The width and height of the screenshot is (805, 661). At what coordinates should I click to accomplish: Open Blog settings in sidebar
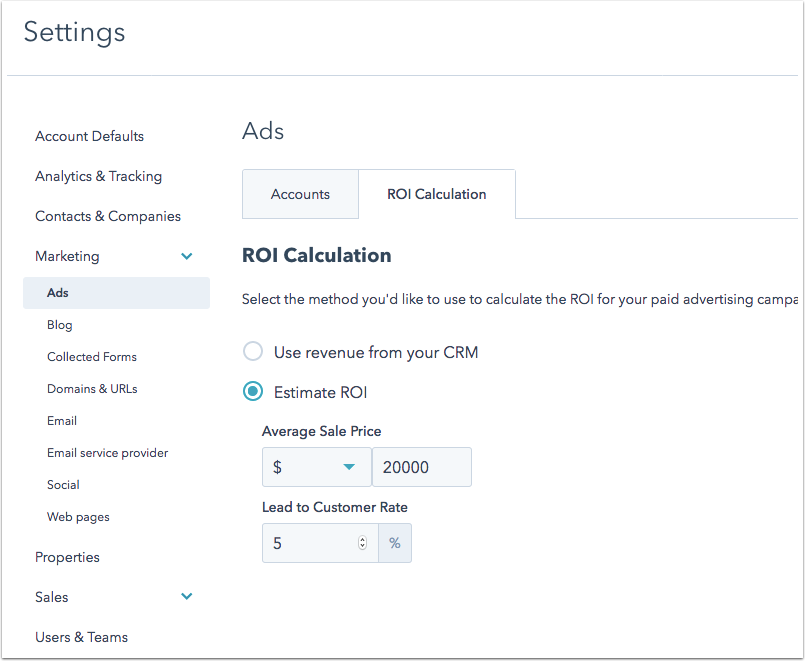click(60, 325)
